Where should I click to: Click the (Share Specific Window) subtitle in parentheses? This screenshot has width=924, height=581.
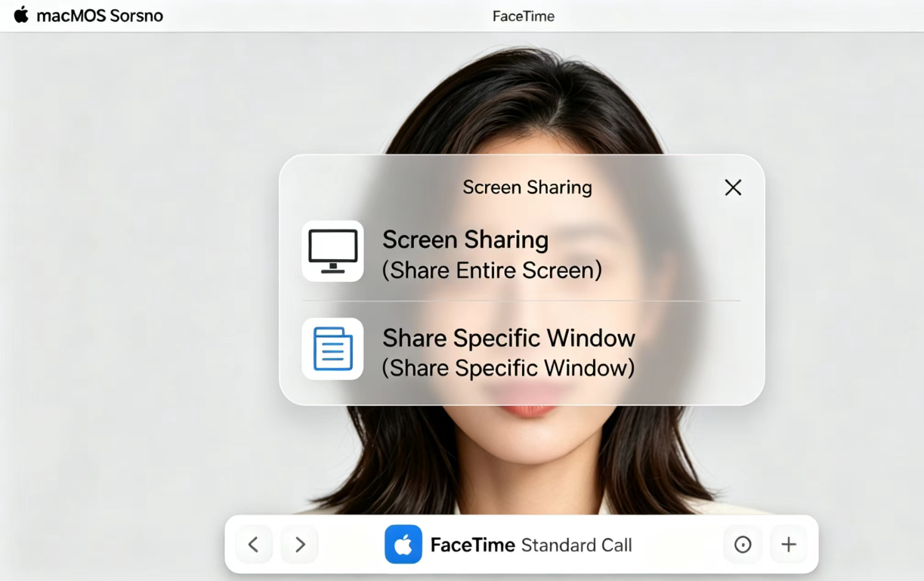coord(508,368)
